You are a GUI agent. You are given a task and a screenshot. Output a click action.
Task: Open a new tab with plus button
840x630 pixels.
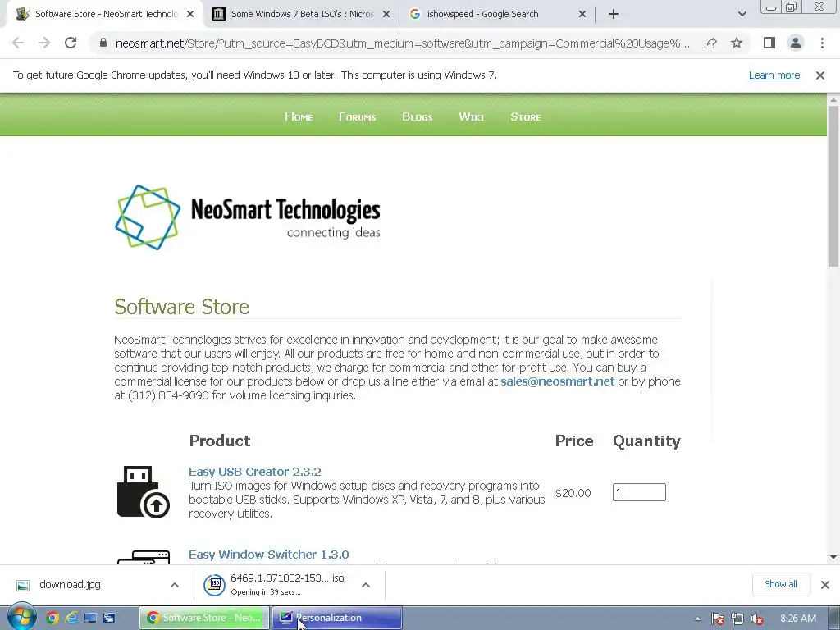(x=614, y=14)
